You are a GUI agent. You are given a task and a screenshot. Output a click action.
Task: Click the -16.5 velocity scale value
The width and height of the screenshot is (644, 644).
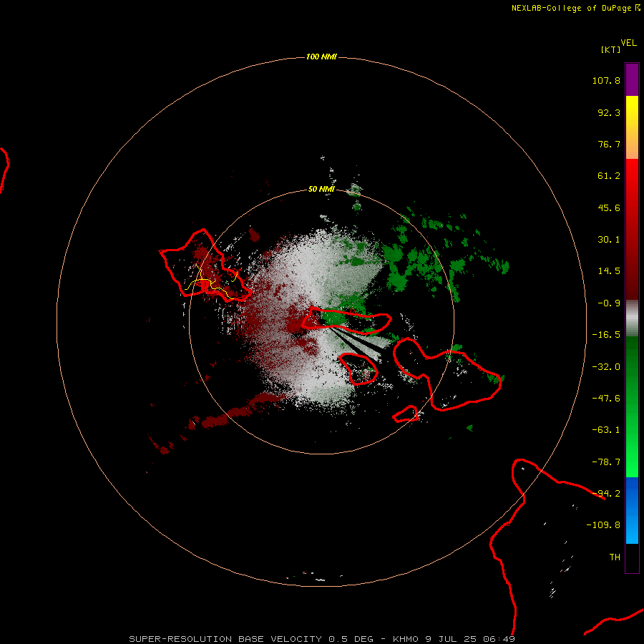606,335
